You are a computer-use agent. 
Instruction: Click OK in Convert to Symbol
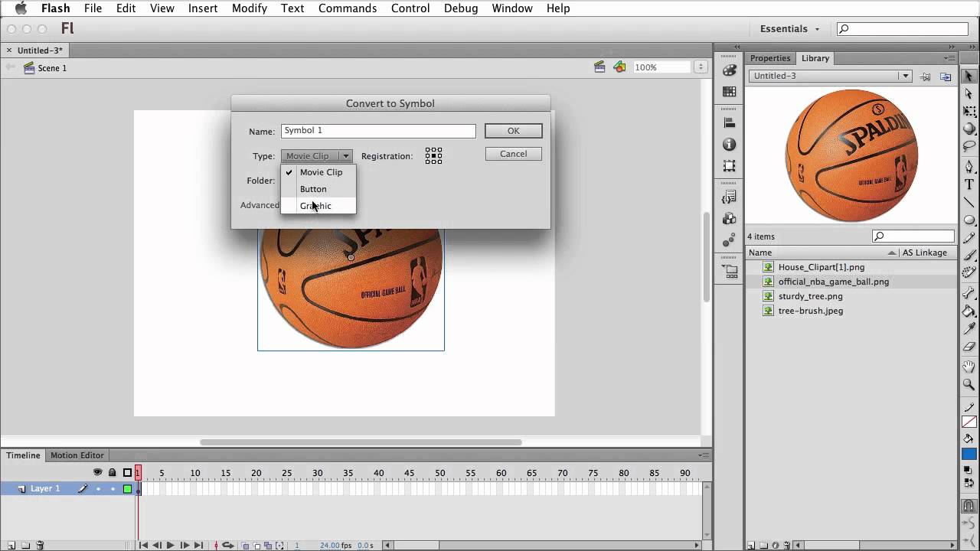(513, 131)
